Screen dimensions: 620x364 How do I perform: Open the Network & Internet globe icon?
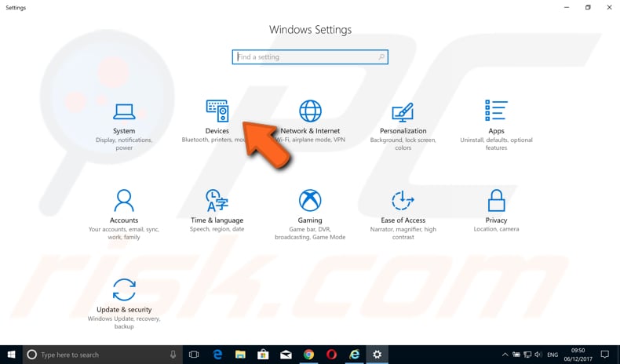[x=310, y=111]
